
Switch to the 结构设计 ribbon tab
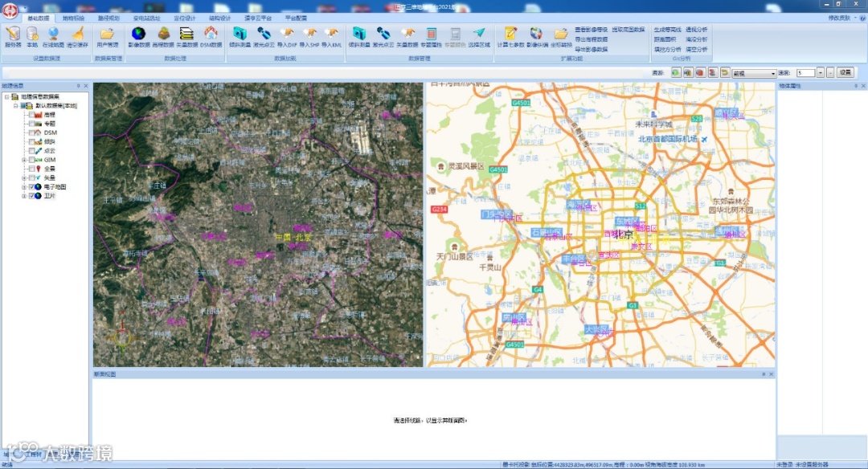(219, 18)
